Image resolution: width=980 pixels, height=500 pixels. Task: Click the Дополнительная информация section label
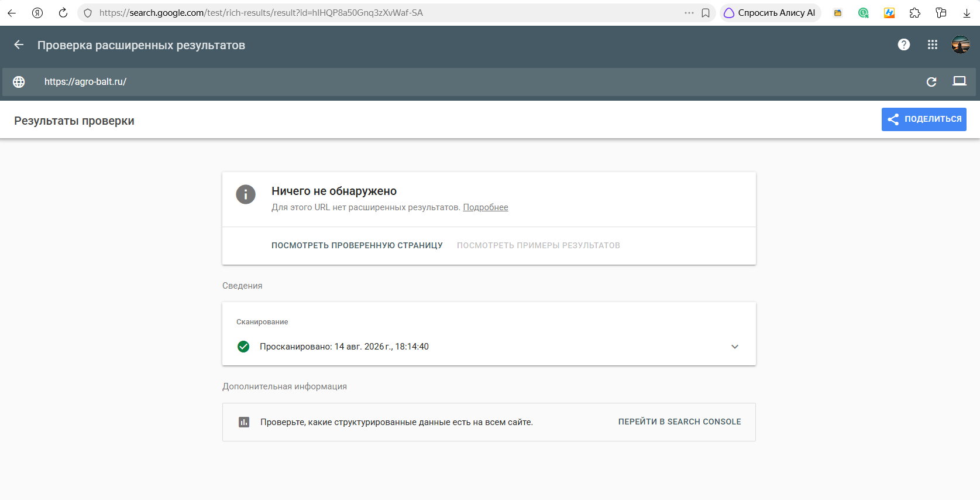click(x=284, y=386)
